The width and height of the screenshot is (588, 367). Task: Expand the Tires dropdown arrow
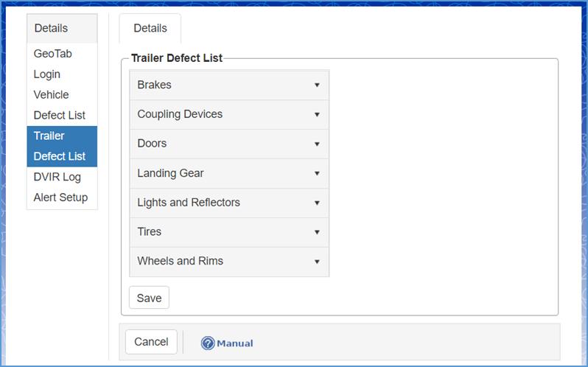point(317,232)
